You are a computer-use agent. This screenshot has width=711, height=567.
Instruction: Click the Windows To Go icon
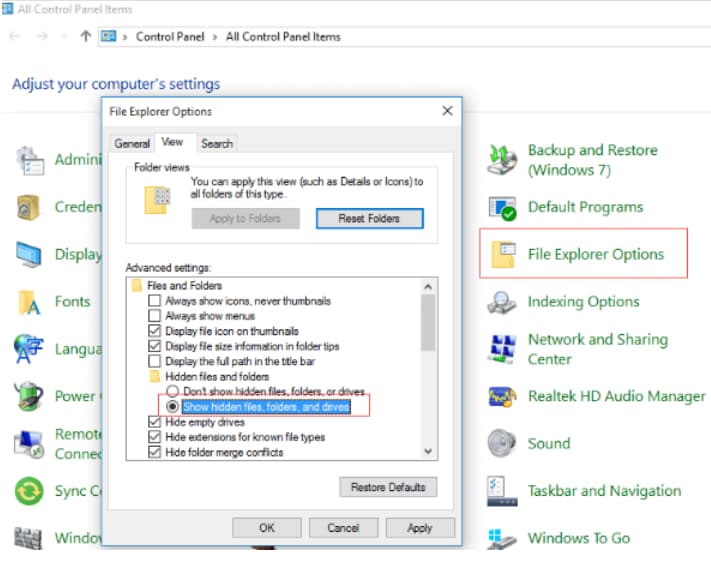click(x=502, y=538)
